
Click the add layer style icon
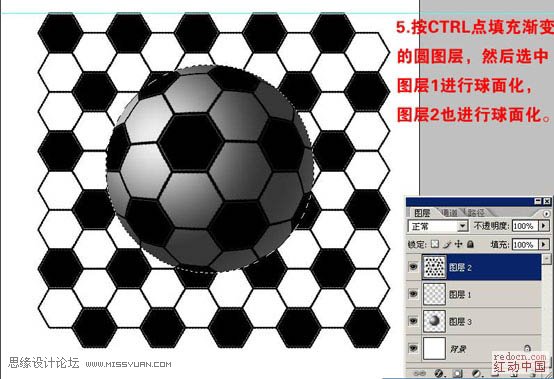(439, 373)
